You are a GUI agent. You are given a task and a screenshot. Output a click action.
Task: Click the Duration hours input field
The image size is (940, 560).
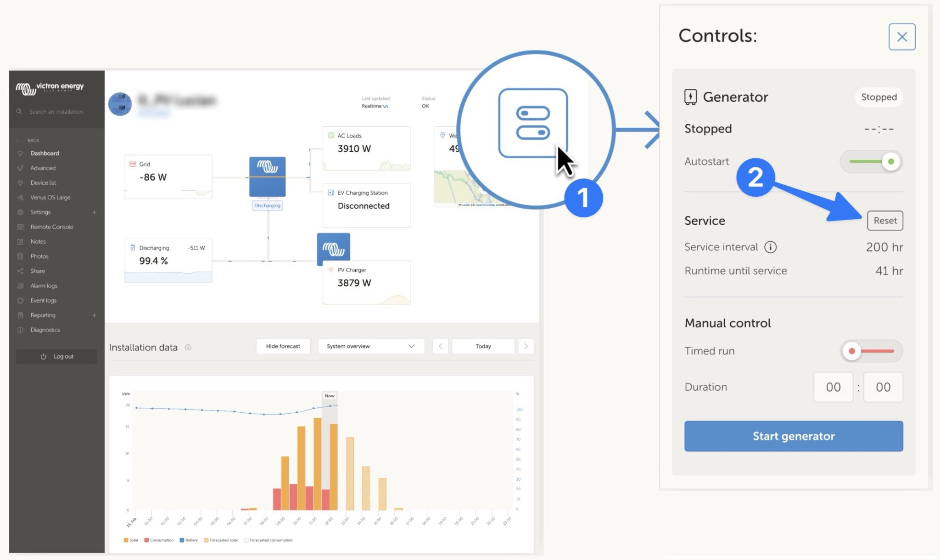click(x=833, y=387)
